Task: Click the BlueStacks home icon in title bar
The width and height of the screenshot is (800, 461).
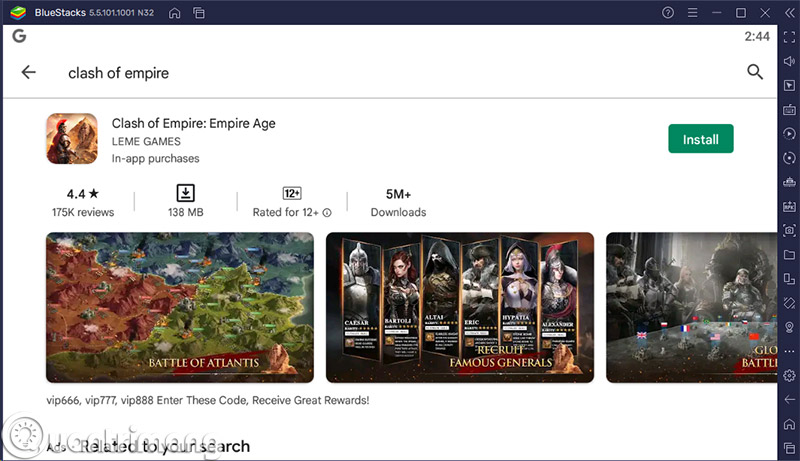Action: [x=174, y=13]
